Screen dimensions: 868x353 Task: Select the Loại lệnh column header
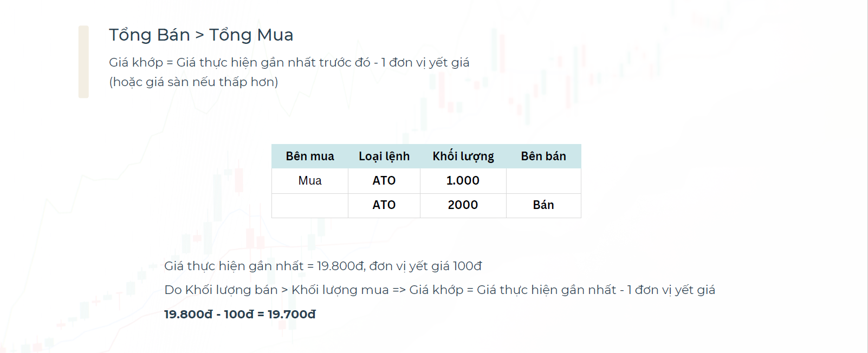384,156
